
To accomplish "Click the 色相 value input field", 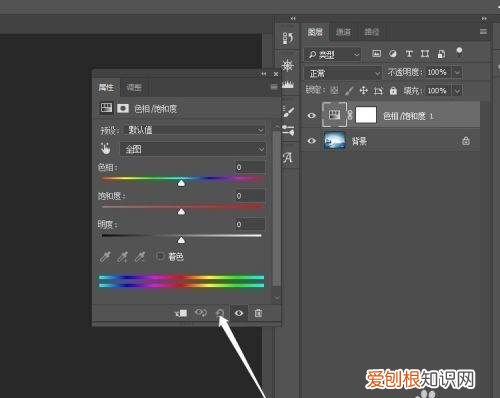I will coord(249,167).
